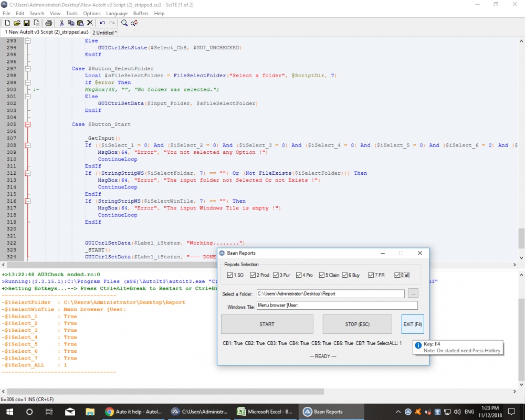
Task: Switch to the Microsoft Excel taskbar window
Action: pos(265,412)
